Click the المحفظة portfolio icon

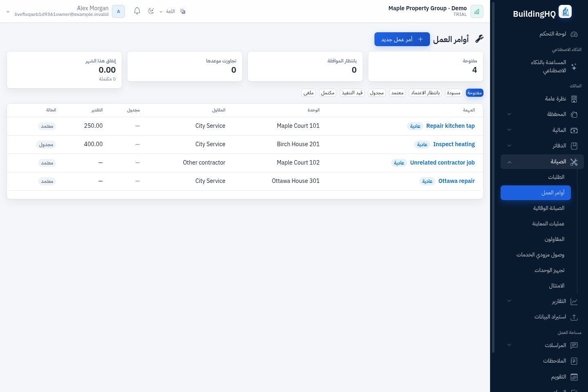pyautogui.click(x=574, y=114)
